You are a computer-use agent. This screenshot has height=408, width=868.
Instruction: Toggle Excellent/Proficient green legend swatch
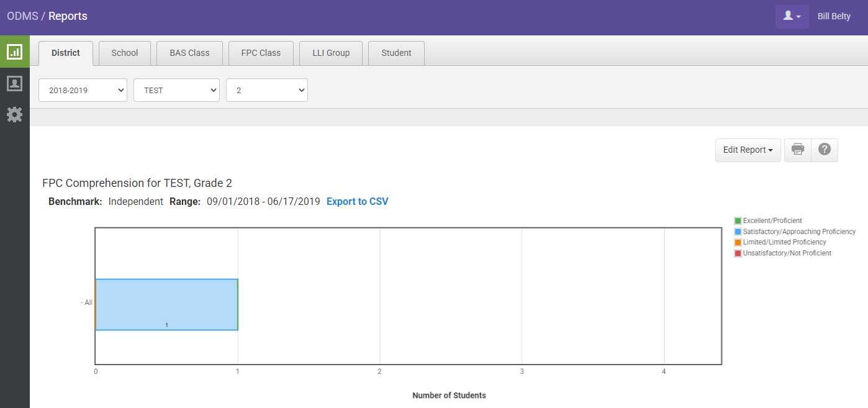[738, 220]
